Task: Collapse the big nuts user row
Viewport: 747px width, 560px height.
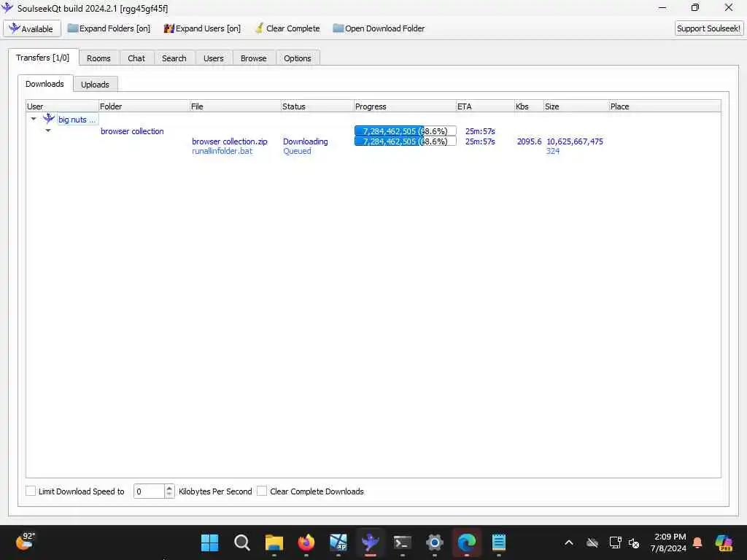Action: (x=34, y=119)
